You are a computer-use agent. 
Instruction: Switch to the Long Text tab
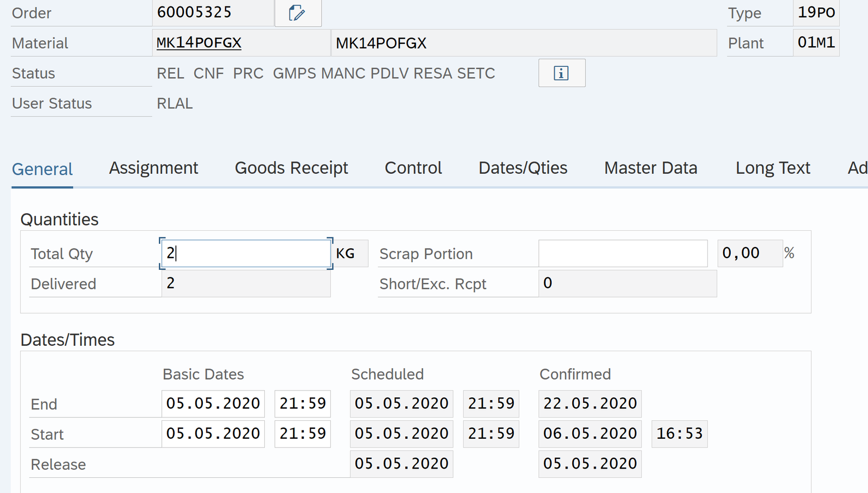coord(773,168)
